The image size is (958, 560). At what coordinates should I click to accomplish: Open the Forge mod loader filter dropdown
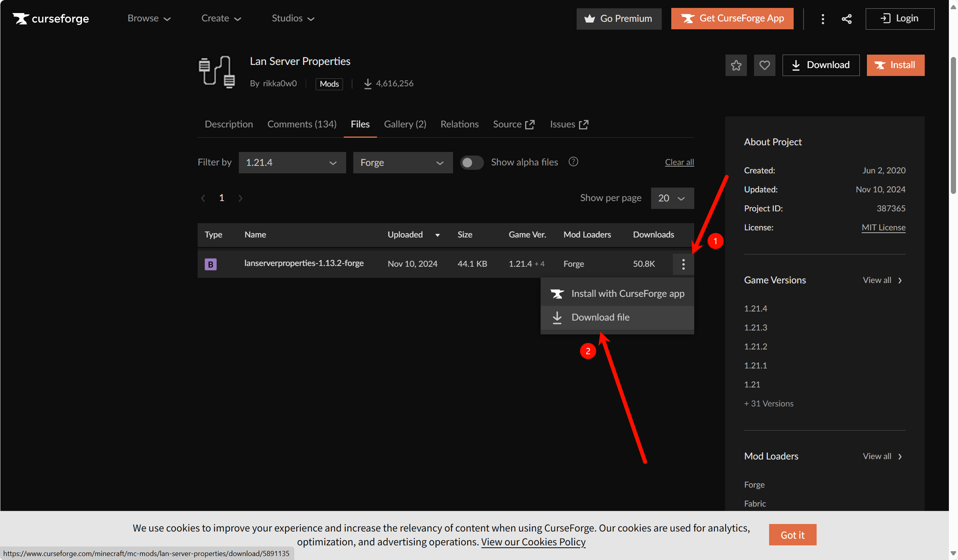click(402, 163)
